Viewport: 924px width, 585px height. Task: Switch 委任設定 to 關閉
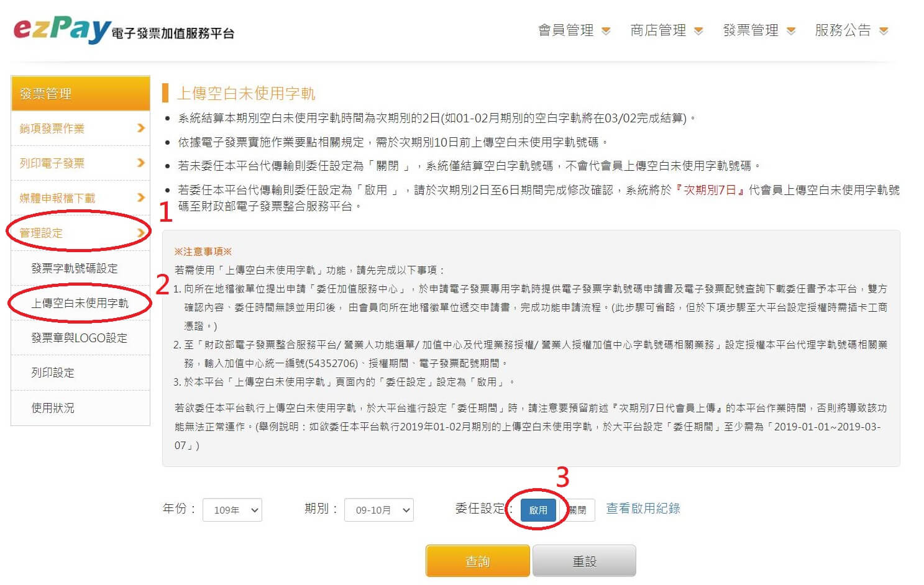point(577,510)
